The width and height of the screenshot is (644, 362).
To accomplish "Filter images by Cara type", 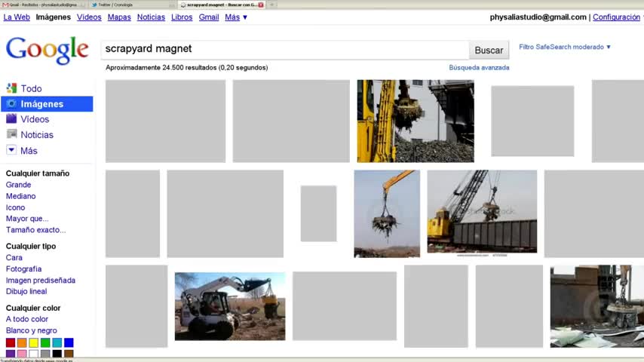I will (x=14, y=258).
